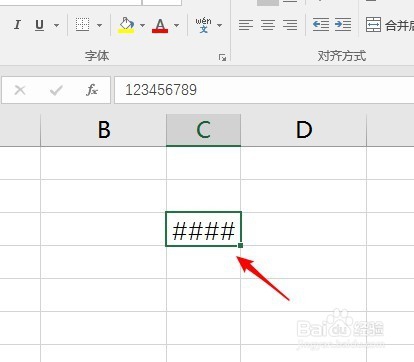Open fill color dropdown arrow
Viewport: 414px width, 362px height.
(142, 25)
